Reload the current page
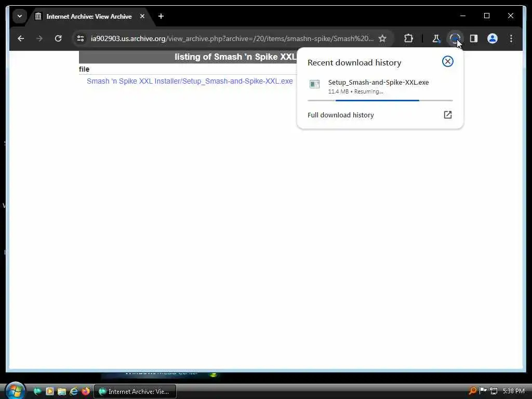 [58, 38]
